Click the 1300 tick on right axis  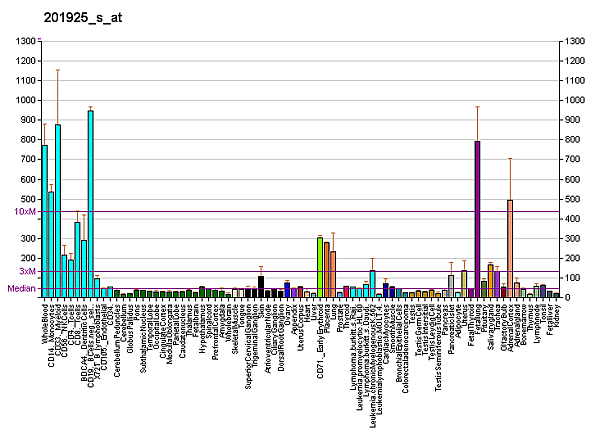point(577,41)
